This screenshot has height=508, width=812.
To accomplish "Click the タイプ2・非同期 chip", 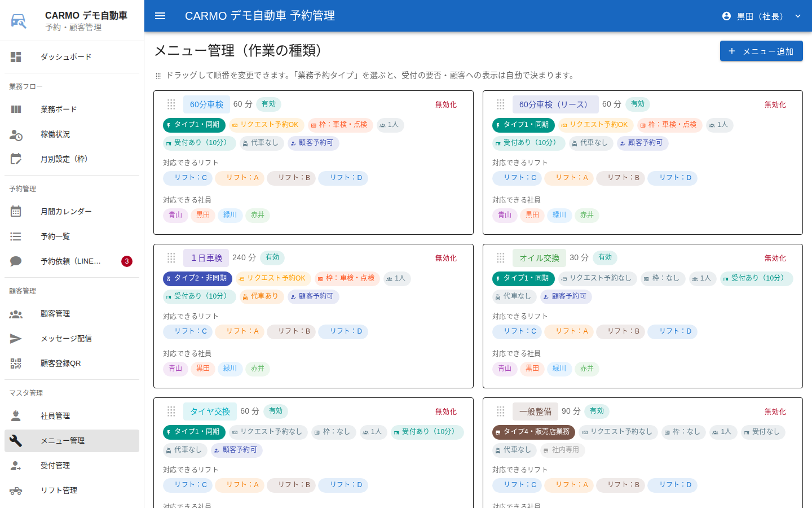I will click(x=197, y=278).
